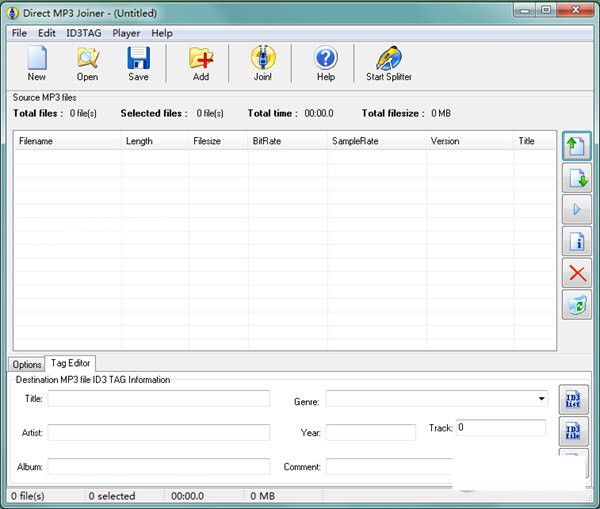Image resolution: width=600 pixels, height=509 pixels.
Task: Open Help from the toolbar
Action: [x=326, y=64]
